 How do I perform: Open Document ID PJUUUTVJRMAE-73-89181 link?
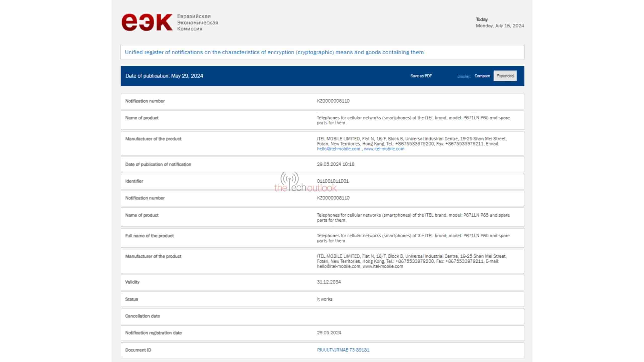(x=343, y=350)
